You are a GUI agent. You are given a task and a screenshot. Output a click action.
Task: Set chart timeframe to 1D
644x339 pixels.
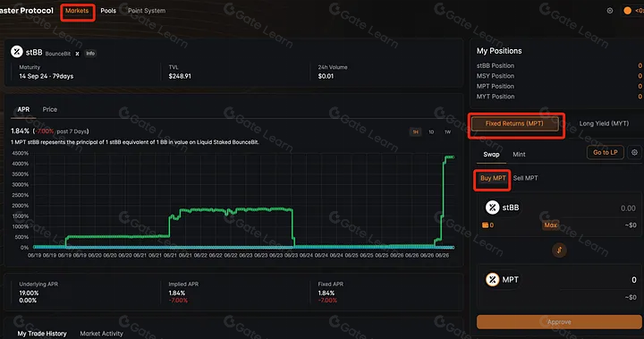pos(431,131)
